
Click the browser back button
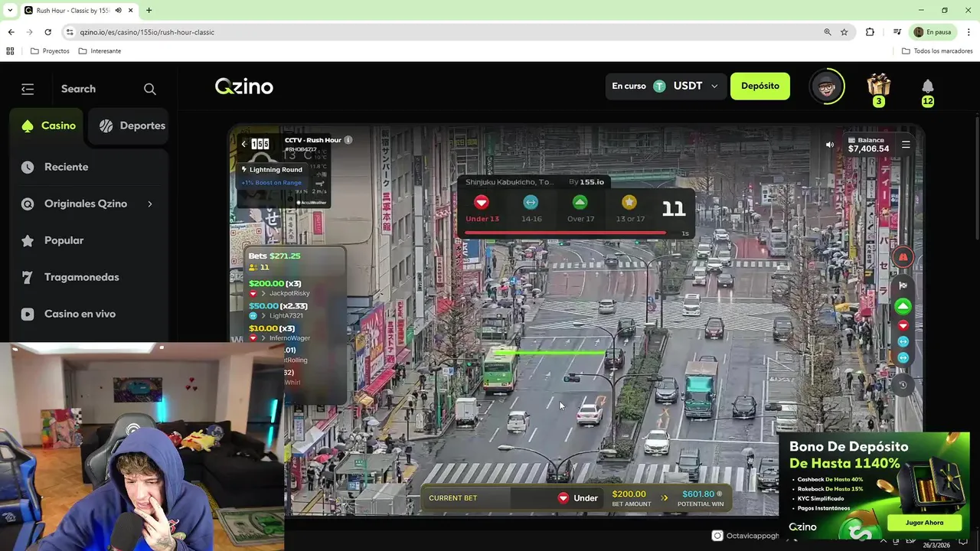click(11, 32)
